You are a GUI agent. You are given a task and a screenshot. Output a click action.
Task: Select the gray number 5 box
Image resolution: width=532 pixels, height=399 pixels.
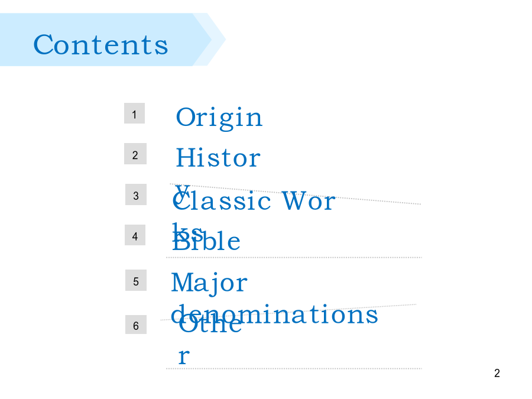[x=136, y=280]
